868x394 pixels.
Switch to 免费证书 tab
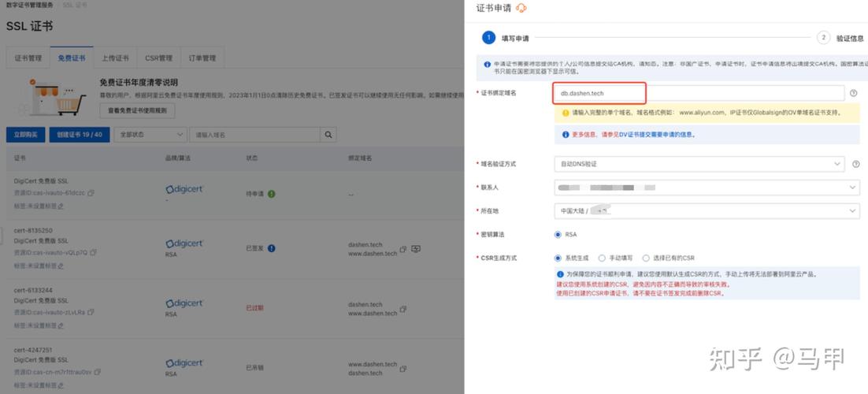pos(72,58)
